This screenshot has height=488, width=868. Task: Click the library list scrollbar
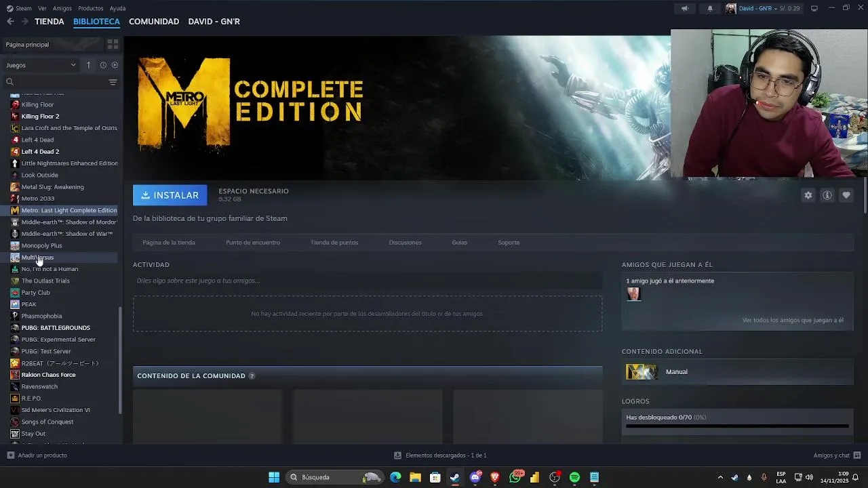[x=121, y=361]
